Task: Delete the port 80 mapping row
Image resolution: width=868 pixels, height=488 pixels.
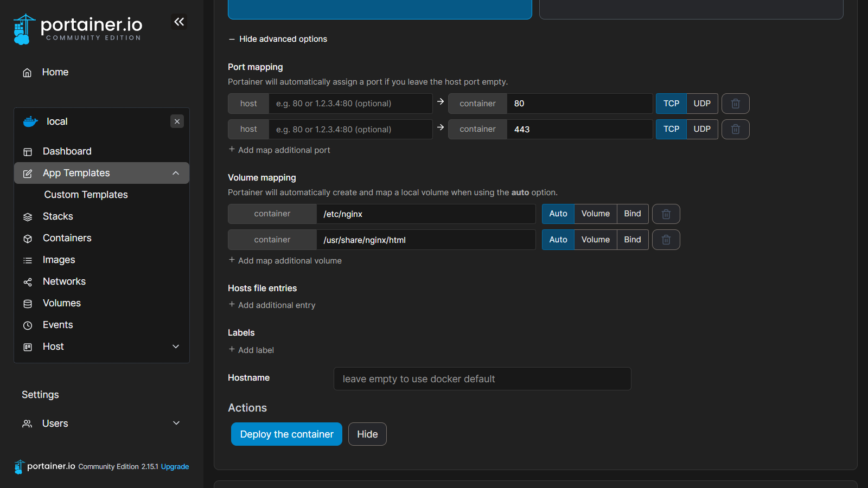Action: [735, 104]
